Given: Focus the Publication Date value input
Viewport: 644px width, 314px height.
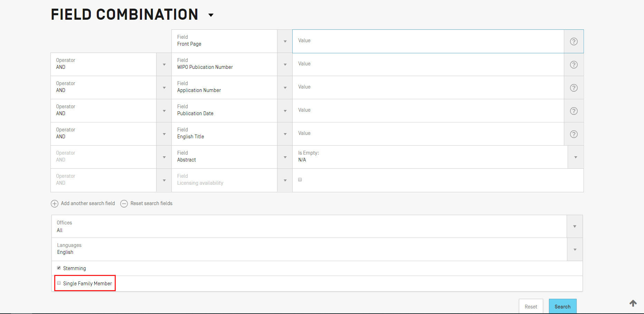Looking at the screenshot, I should click(428, 111).
